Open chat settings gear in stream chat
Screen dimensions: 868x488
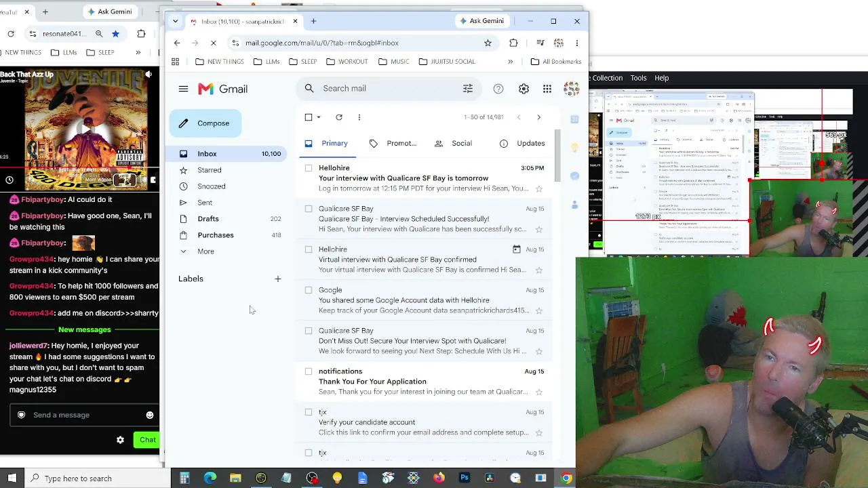click(120, 440)
